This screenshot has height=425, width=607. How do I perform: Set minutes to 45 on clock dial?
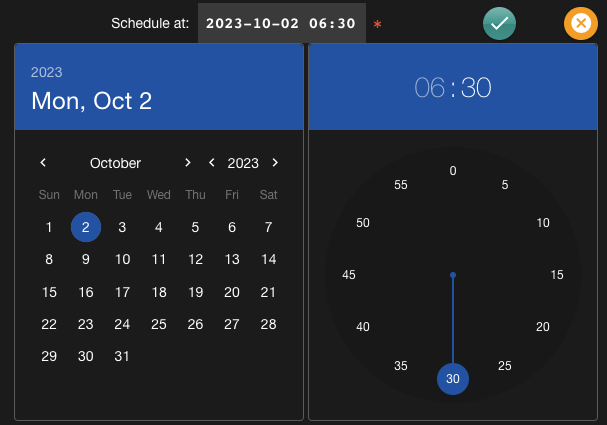(x=349, y=275)
